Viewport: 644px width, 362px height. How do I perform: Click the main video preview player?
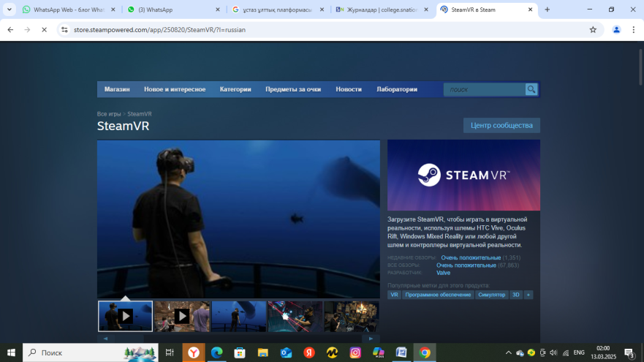point(238,219)
